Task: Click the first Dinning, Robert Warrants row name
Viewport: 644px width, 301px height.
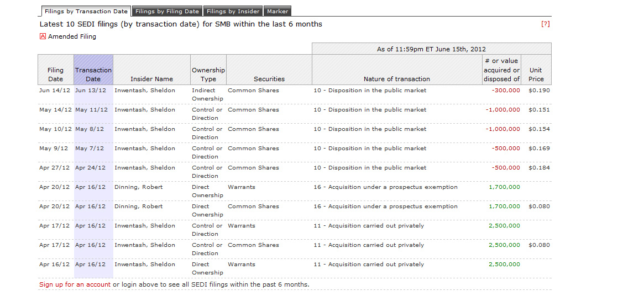Action: (x=138, y=187)
